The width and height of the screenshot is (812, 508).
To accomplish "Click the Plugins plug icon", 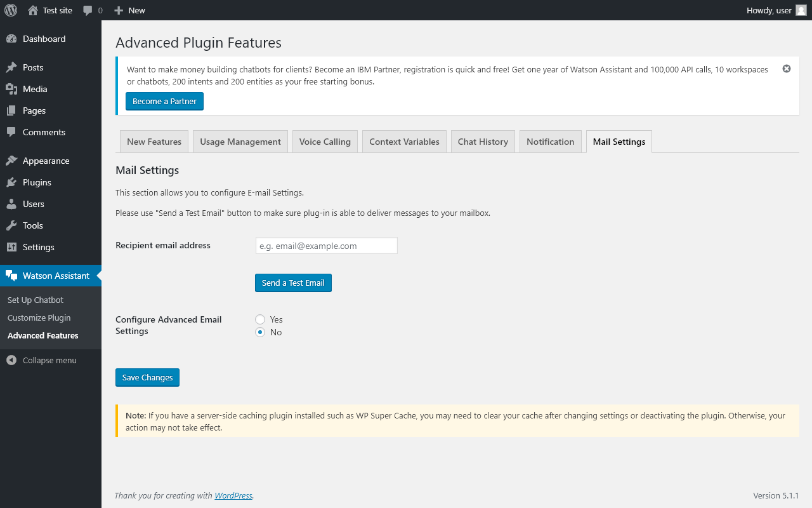I will pyautogui.click(x=11, y=182).
